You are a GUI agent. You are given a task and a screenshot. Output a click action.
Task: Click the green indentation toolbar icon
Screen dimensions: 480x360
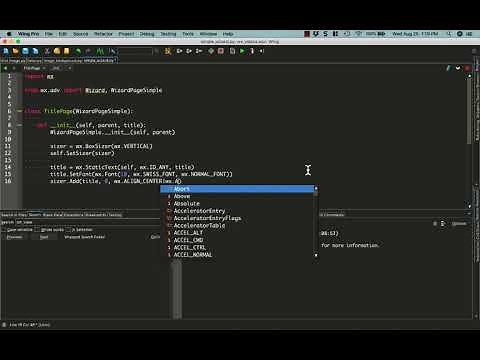point(100,51)
